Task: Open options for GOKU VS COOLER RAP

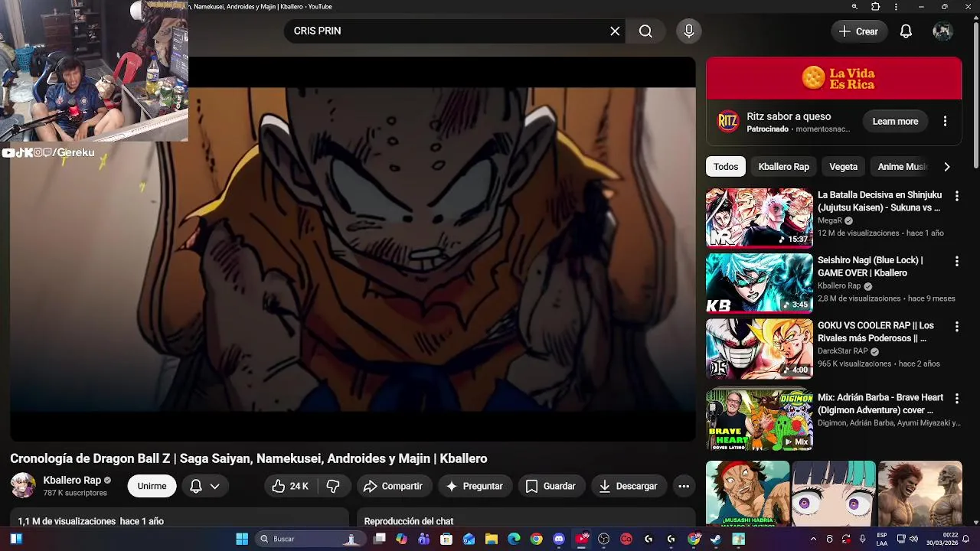Action: pos(956,326)
